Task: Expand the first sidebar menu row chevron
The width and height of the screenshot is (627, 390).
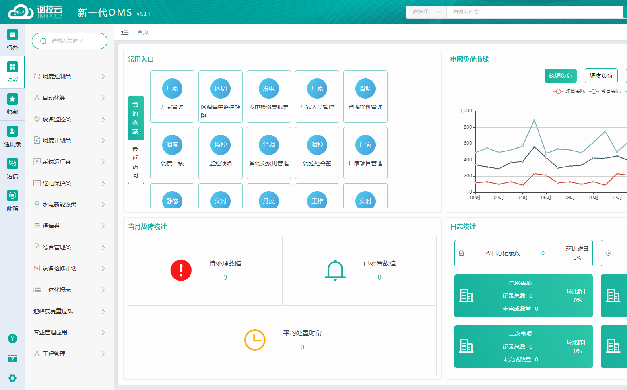Action: click(103, 76)
